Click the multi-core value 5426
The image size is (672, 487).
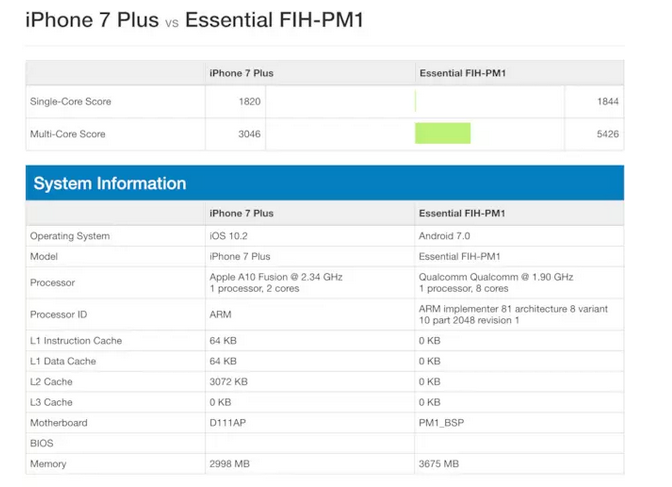(x=608, y=134)
